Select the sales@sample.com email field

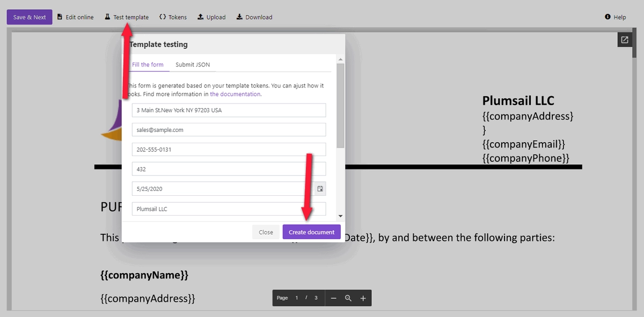(x=229, y=130)
